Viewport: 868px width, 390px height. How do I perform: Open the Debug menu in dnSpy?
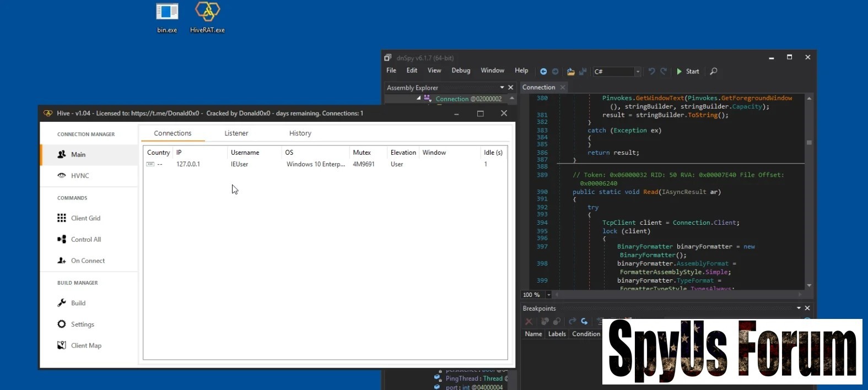[461, 71]
